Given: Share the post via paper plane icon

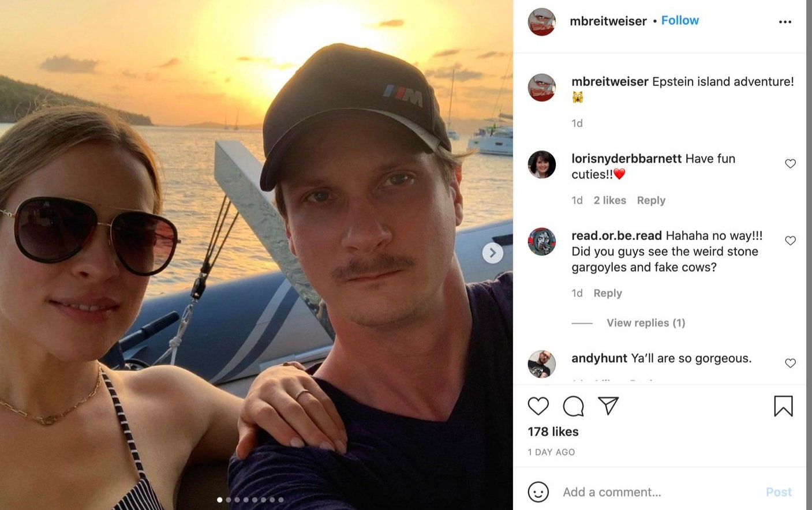Looking at the screenshot, I should click(x=608, y=406).
